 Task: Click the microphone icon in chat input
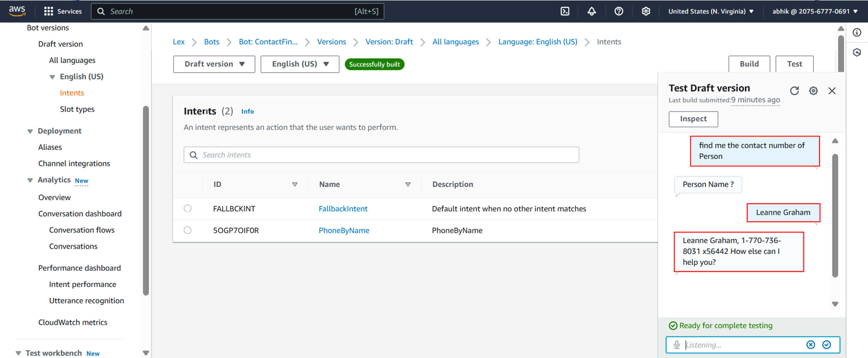click(x=677, y=344)
